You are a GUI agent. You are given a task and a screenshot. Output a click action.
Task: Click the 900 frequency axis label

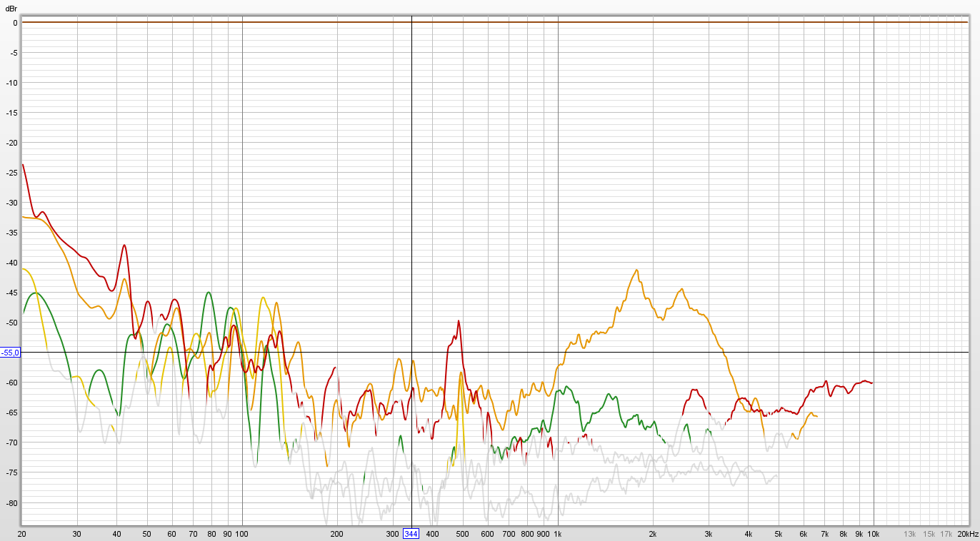[544, 534]
